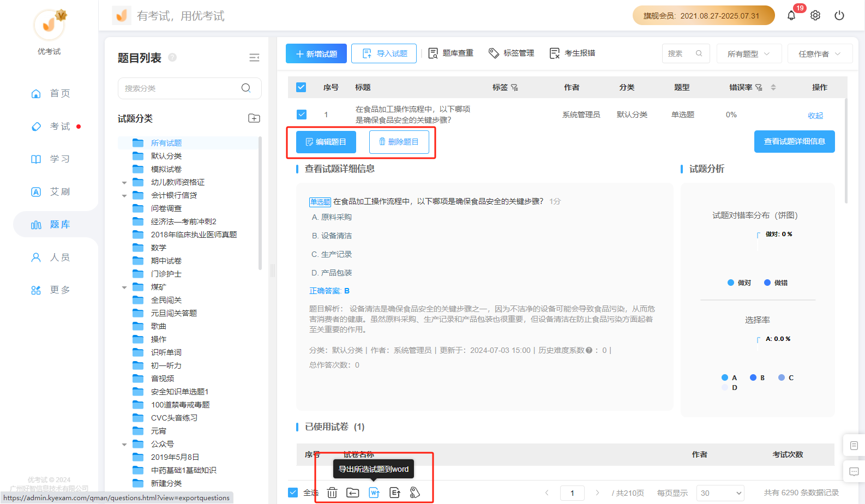Click 导入试题 button
The height and width of the screenshot is (504, 865).
[384, 53]
